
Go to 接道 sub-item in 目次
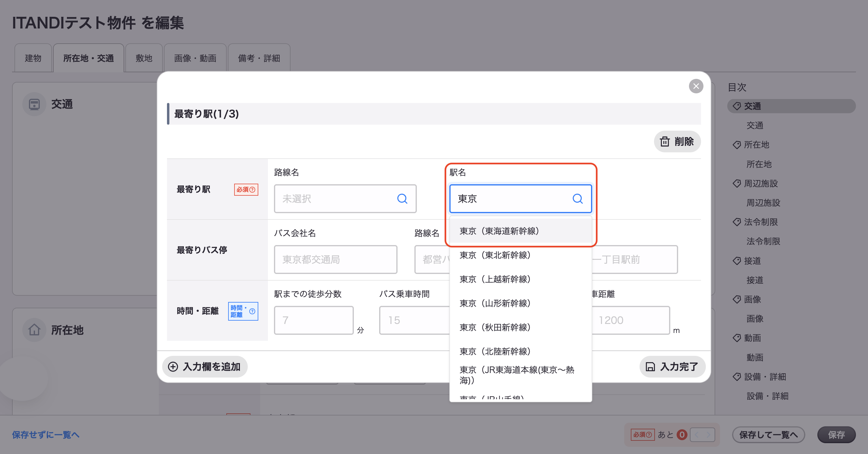(x=755, y=280)
